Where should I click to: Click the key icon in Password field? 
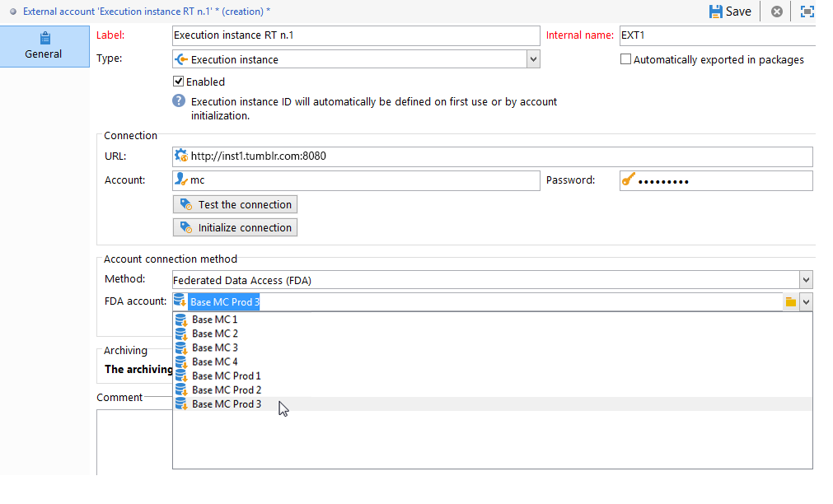coord(629,180)
